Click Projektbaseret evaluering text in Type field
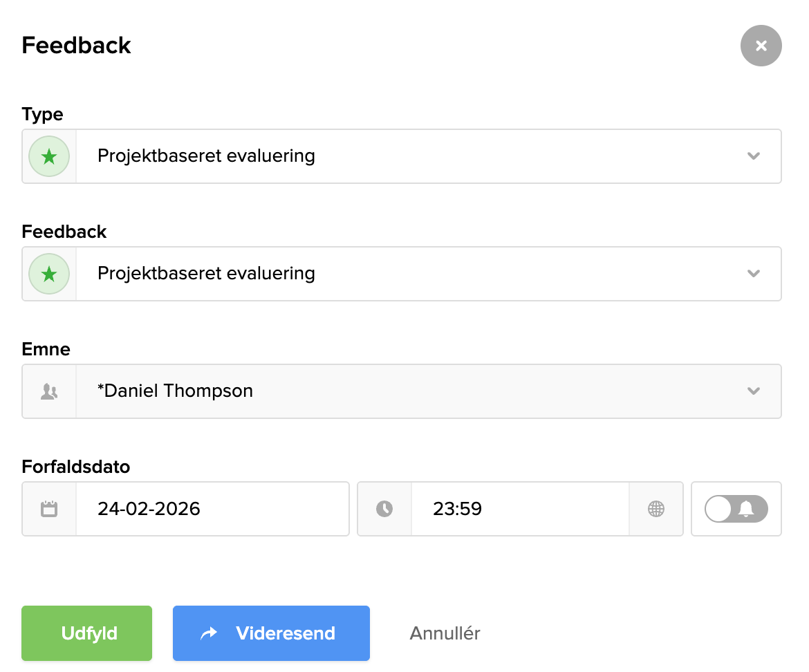The image size is (809, 672). (x=206, y=156)
